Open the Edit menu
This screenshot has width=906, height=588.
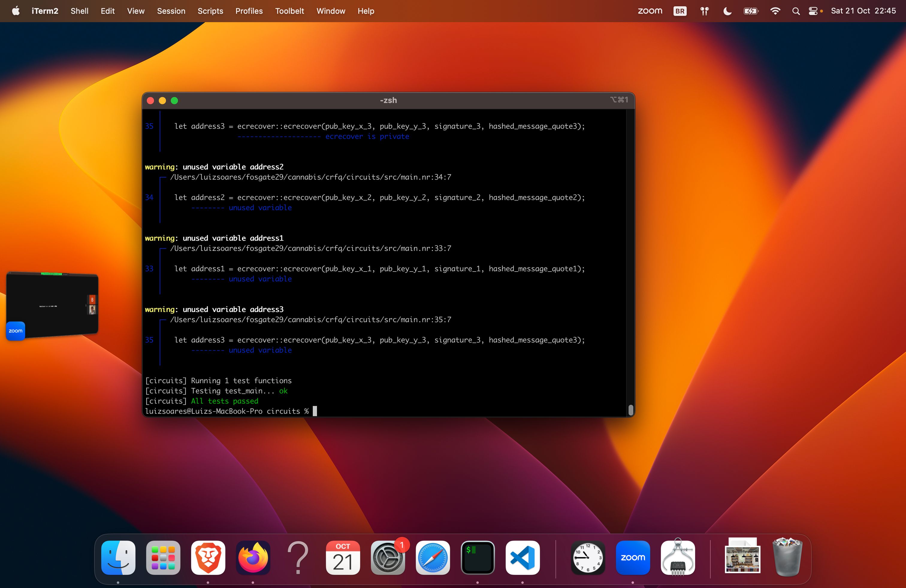click(x=107, y=11)
